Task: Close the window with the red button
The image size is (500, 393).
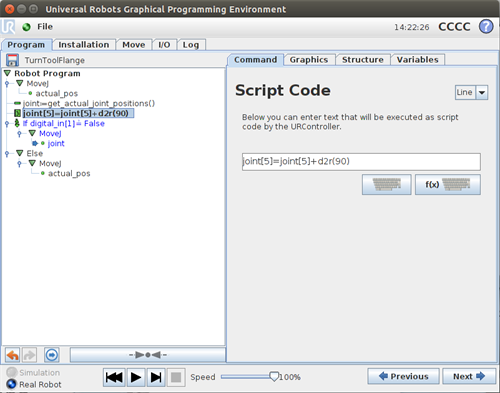Action: tap(10, 9)
